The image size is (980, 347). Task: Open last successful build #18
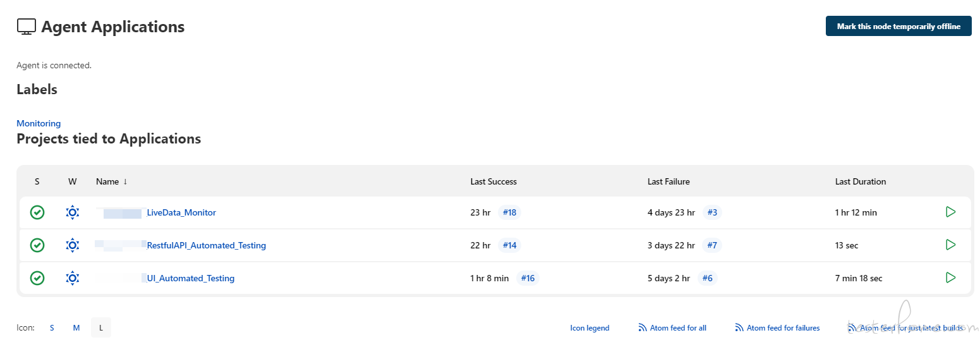509,212
